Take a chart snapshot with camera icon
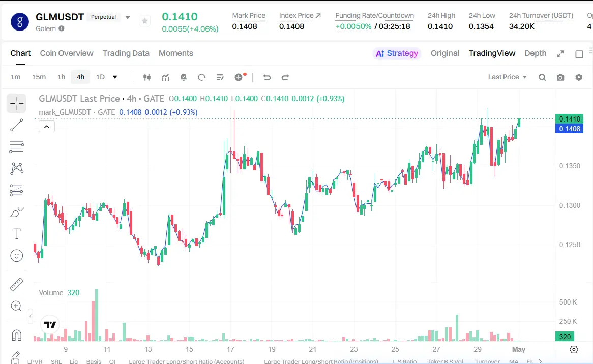 click(560, 77)
